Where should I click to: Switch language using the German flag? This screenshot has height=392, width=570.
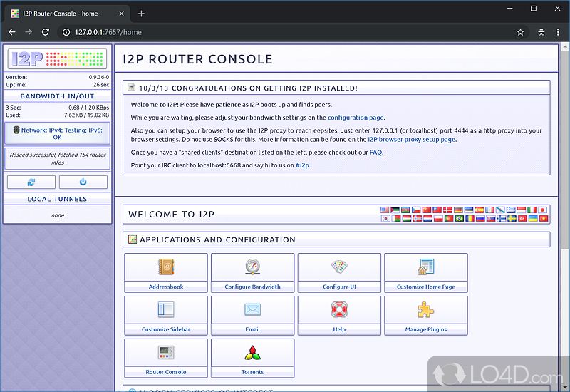click(458, 210)
